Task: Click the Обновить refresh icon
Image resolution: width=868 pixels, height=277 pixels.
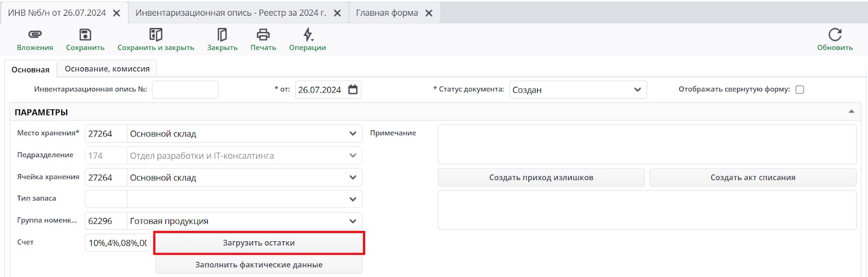Action: 835,35
